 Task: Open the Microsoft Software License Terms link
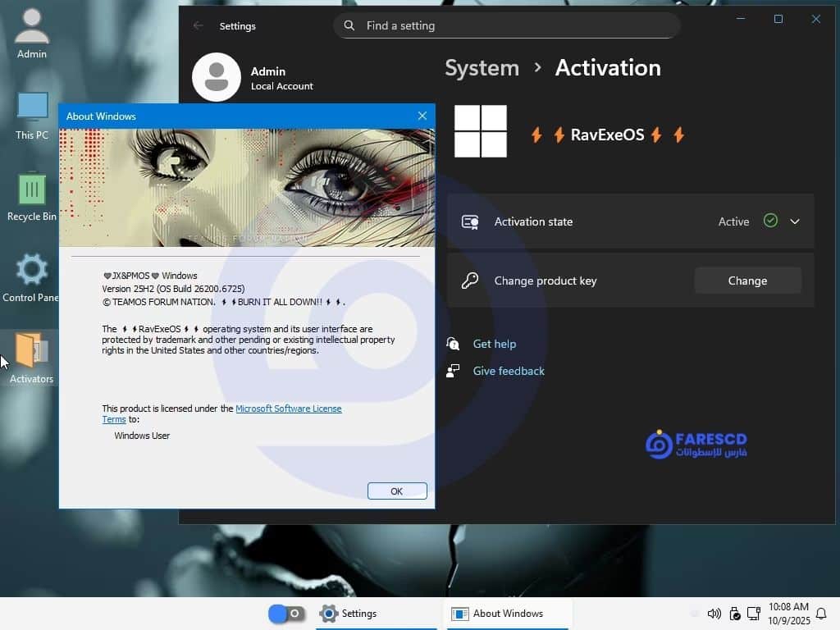pyautogui.click(x=288, y=409)
